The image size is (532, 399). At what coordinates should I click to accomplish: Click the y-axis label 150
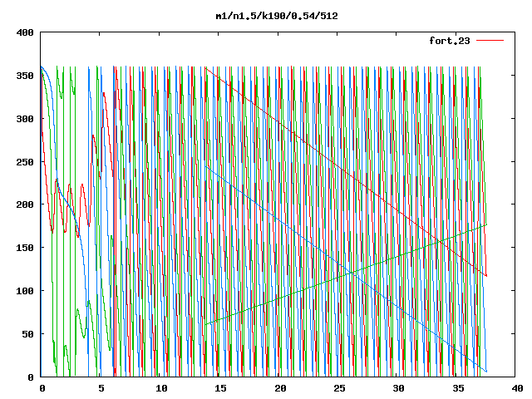click(25, 248)
